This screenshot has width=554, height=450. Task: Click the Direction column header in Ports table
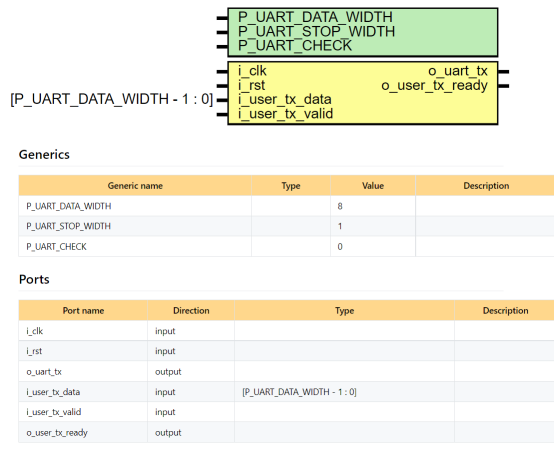click(191, 310)
